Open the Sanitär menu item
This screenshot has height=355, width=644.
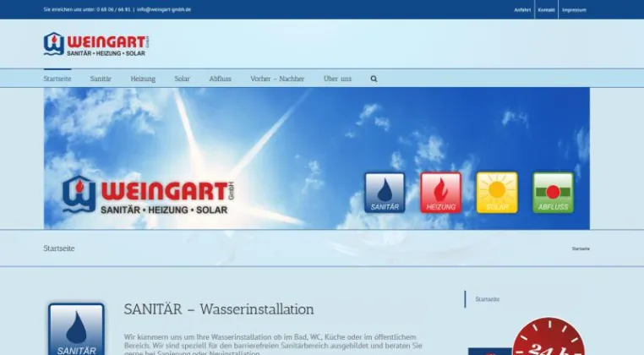pyautogui.click(x=101, y=79)
